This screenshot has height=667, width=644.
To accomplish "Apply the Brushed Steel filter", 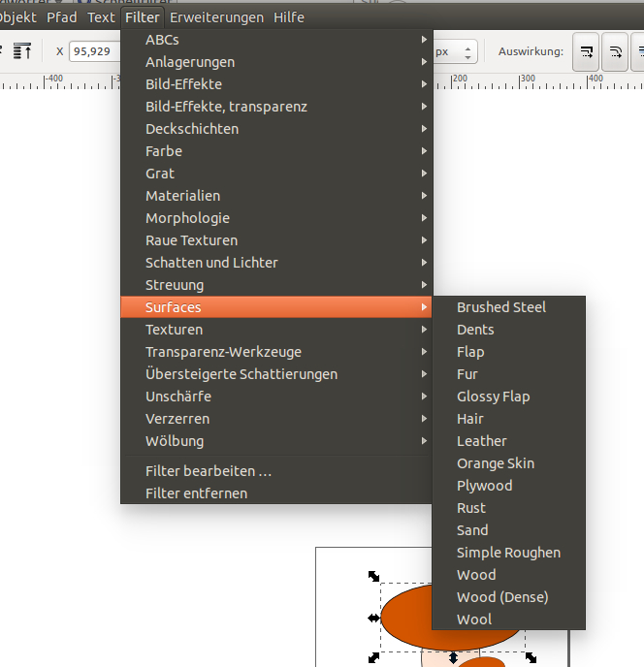I will (508, 307).
